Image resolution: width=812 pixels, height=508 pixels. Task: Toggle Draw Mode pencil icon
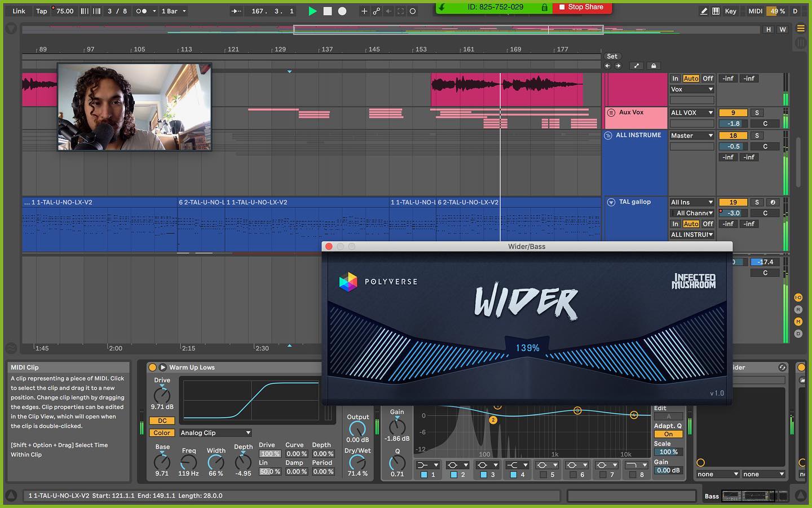[x=704, y=11]
